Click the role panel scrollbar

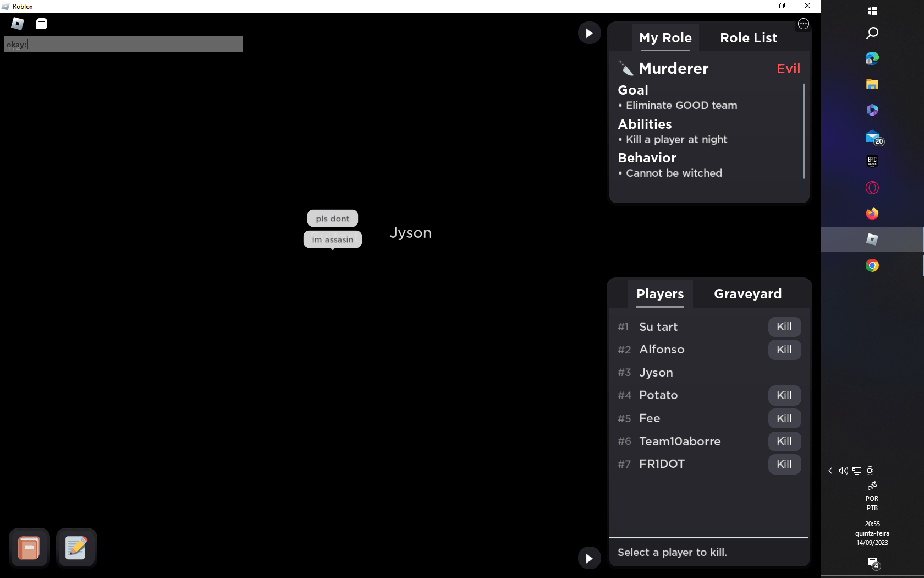804,131
